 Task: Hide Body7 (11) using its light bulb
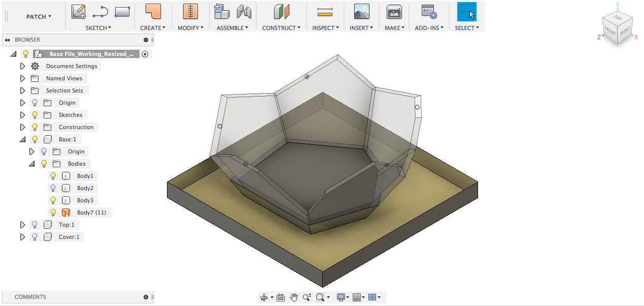[53, 212]
